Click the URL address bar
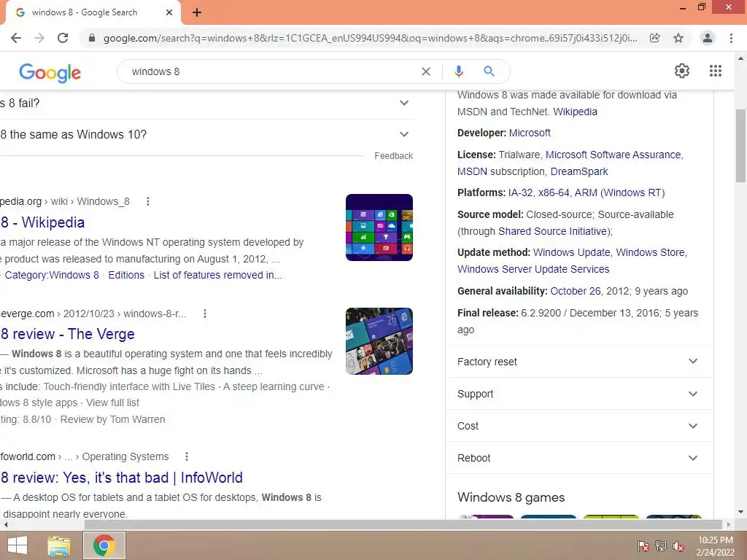 370,38
